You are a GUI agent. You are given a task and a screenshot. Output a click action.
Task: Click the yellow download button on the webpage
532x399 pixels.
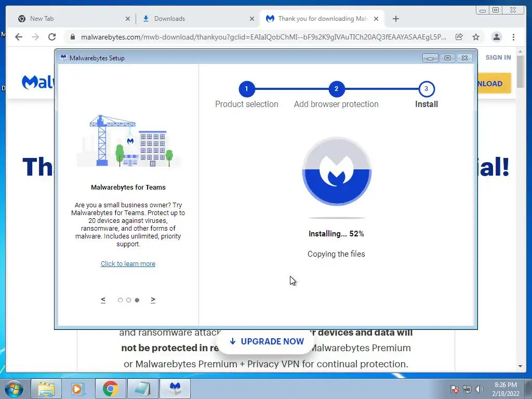[x=494, y=84]
